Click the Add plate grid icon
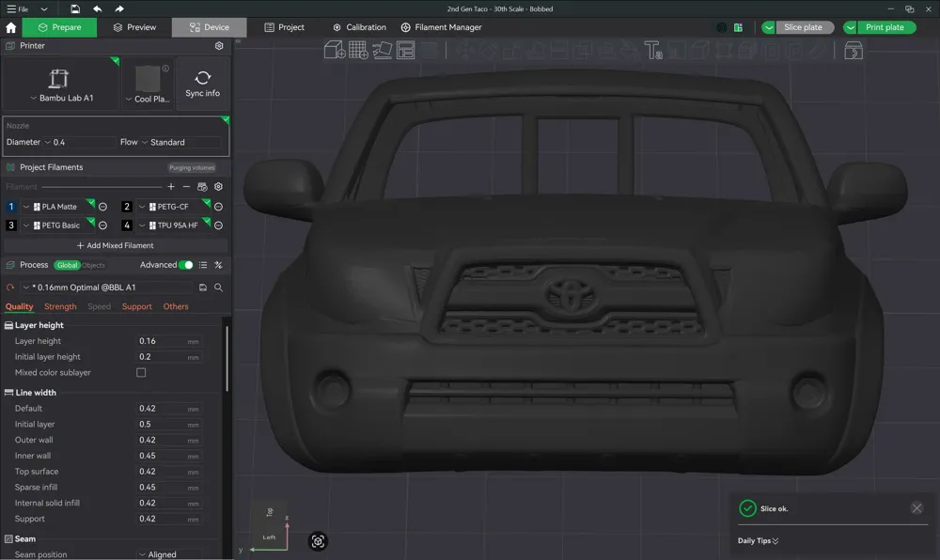 (358, 51)
